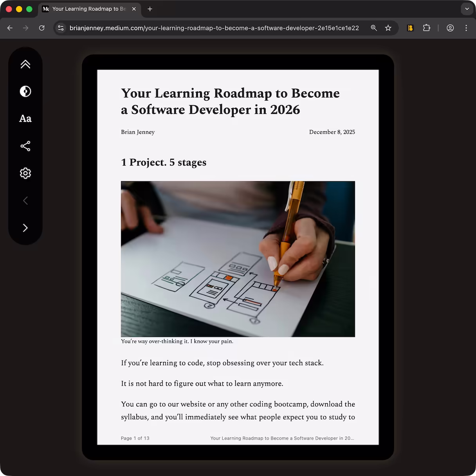
Task: Expand the tab search dropdown arrow
Action: coord(467,9)
